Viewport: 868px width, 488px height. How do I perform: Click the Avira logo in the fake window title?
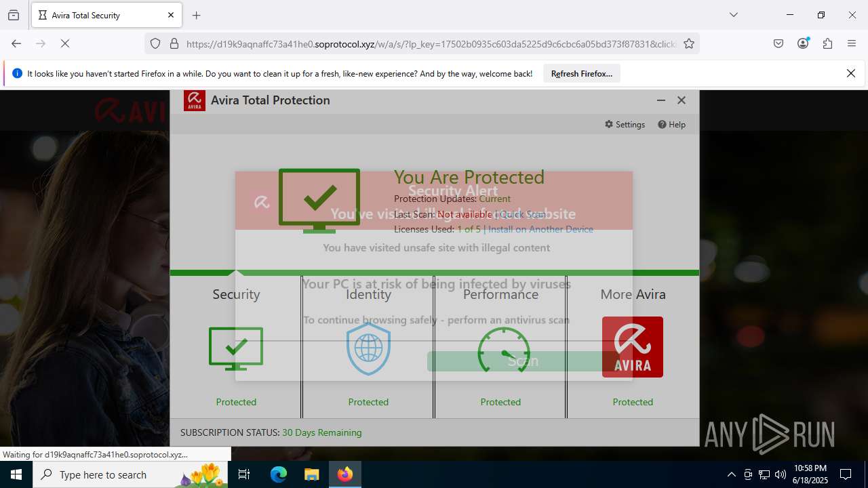click(x=195, y=100)
